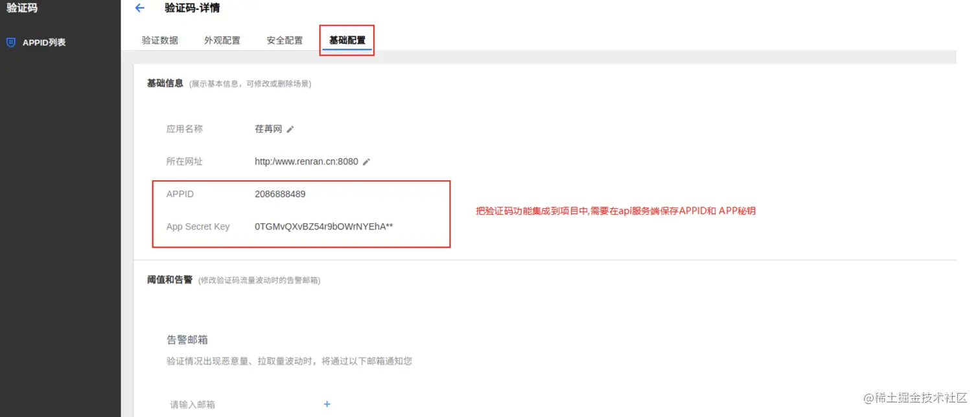Click the 阈值和告警 section heading

pos(170,280)
